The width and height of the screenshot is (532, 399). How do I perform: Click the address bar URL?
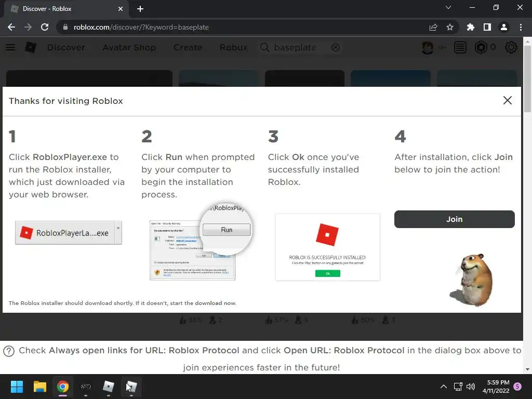tap(141, 27)
